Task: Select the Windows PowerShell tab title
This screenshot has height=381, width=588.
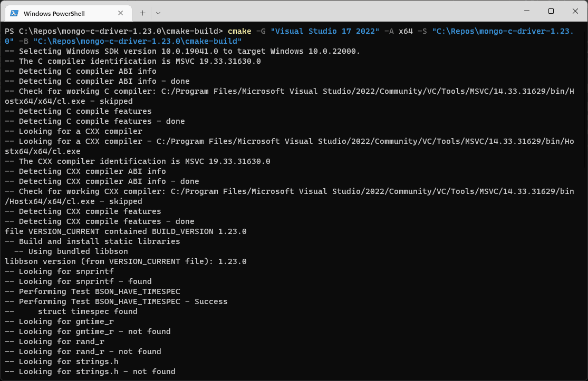Action: point(54,13)
